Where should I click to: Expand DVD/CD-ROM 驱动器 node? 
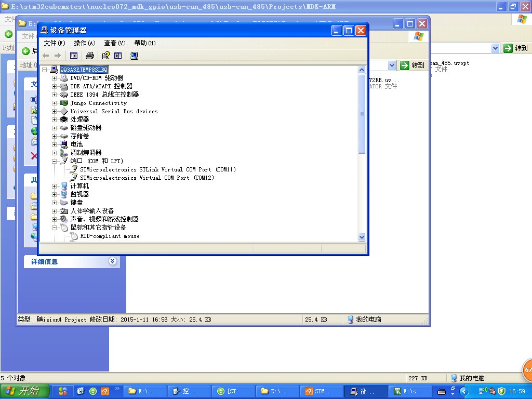[x=54, y=78]
